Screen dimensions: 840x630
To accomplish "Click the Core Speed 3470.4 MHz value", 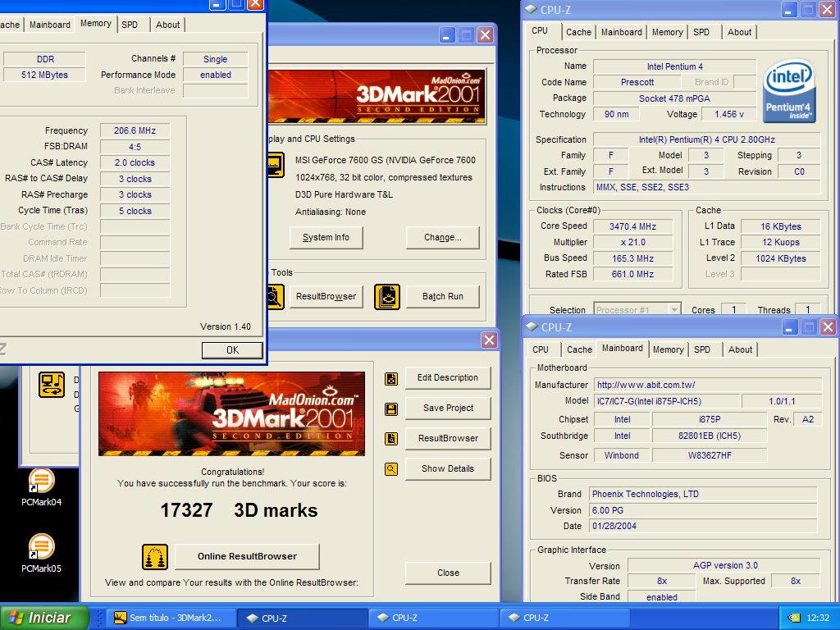I will point(632,226).
